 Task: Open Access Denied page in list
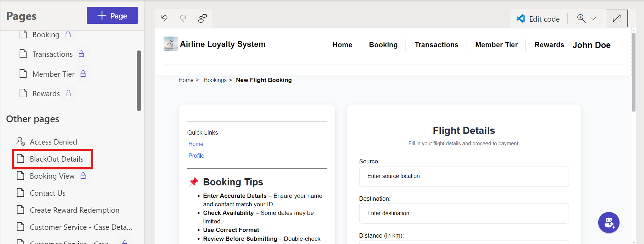pos(53,142)
